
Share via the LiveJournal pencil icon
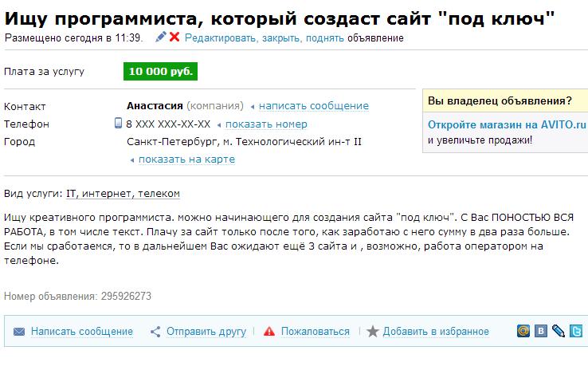click(559, 331)
